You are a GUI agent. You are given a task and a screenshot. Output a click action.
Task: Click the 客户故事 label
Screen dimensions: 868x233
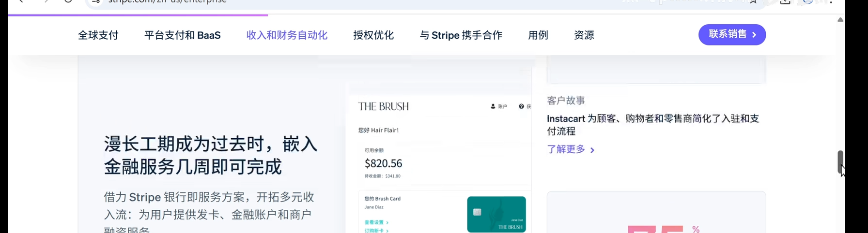point(566,101)
